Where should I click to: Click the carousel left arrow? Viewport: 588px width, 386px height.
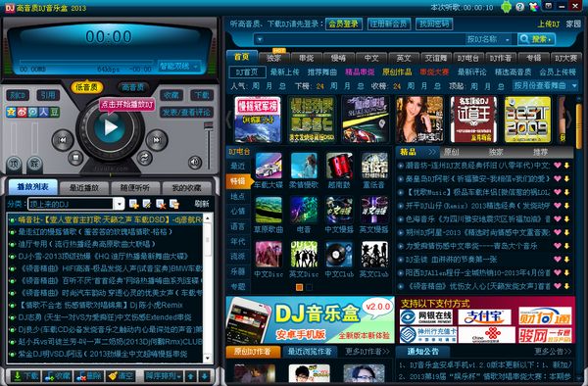click(228, 120)
